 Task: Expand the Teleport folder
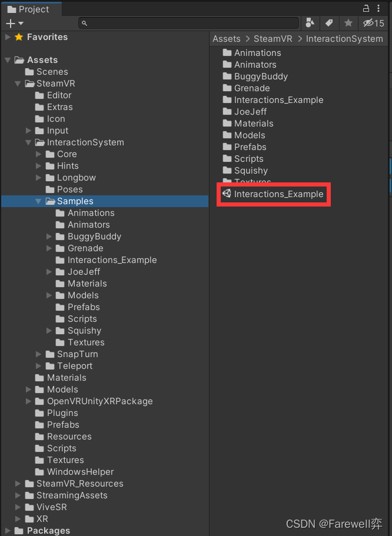click(39, 366)
